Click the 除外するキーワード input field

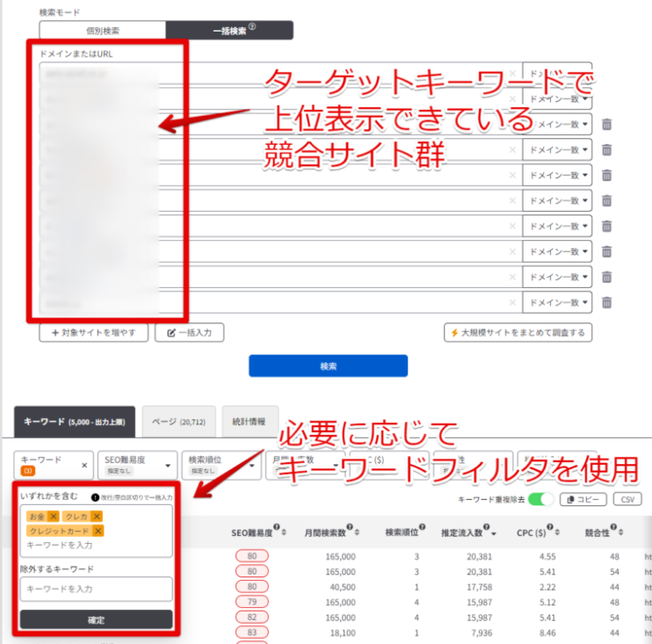[x=96, y=589]
